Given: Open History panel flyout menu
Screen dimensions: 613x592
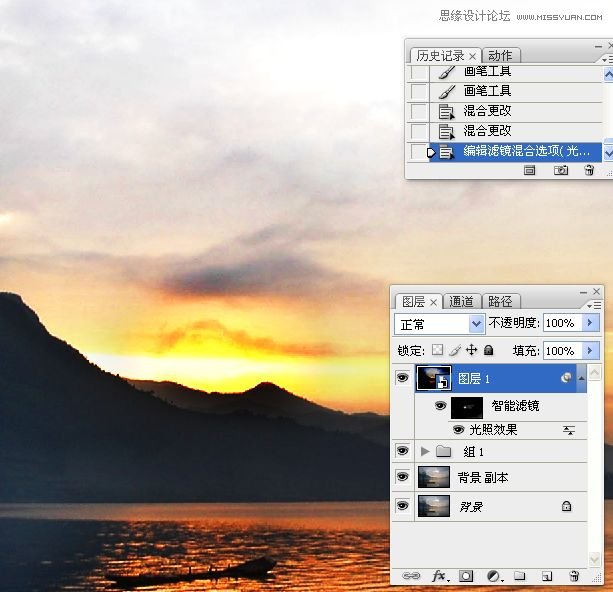Looking at the screenshot, I should click(x=607, y=59).
